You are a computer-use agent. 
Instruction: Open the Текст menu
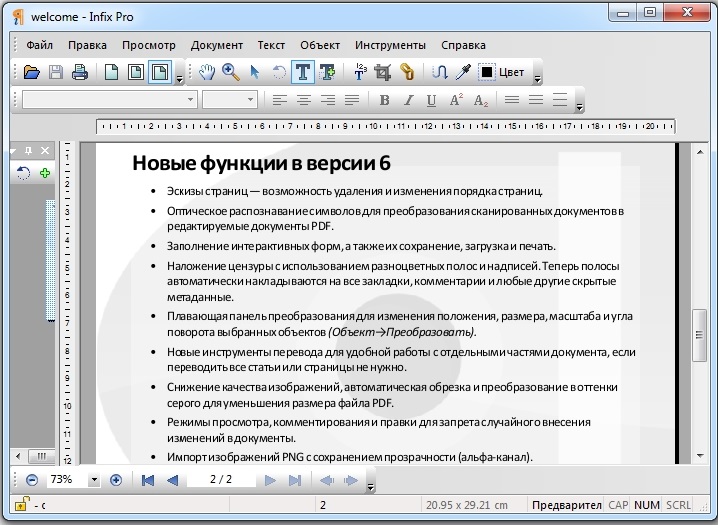(271, 45)
